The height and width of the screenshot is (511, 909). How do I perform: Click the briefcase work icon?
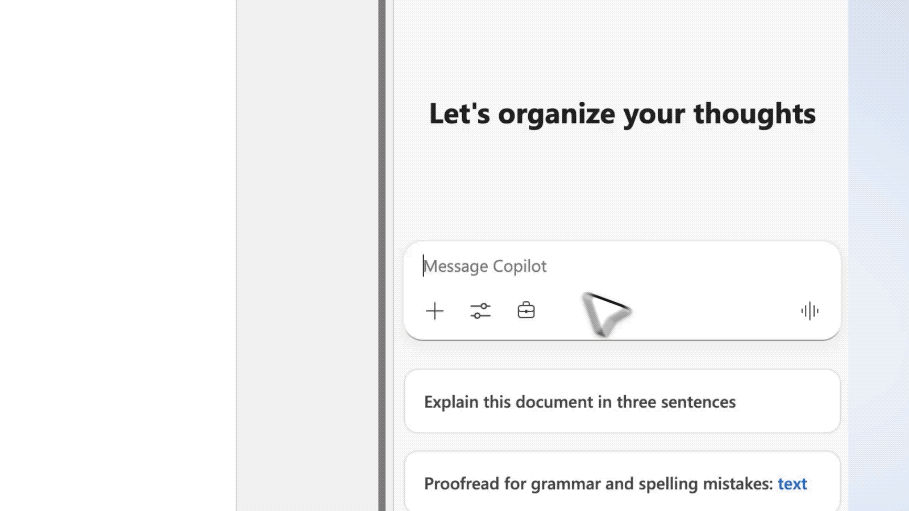(526, 310)
